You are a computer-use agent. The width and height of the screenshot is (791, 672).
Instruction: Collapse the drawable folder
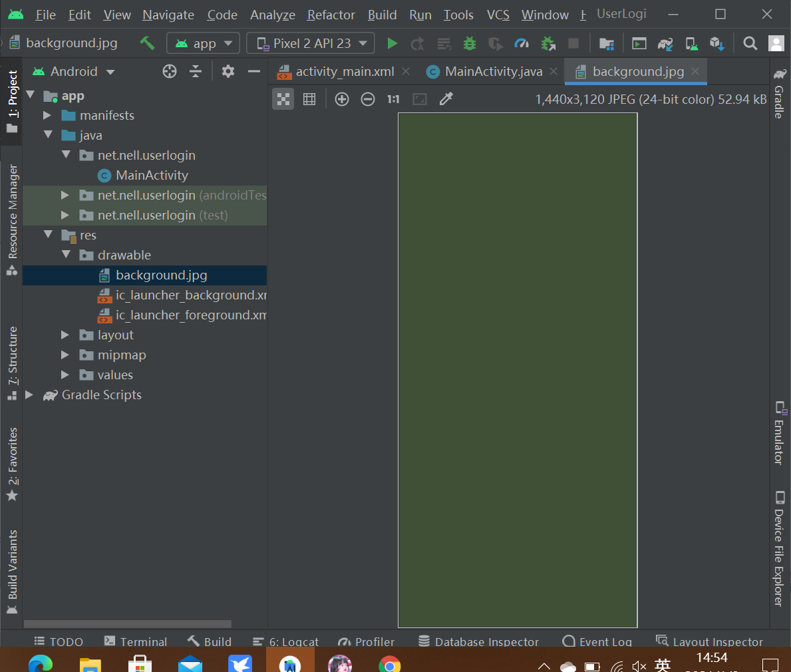point(67,254)
